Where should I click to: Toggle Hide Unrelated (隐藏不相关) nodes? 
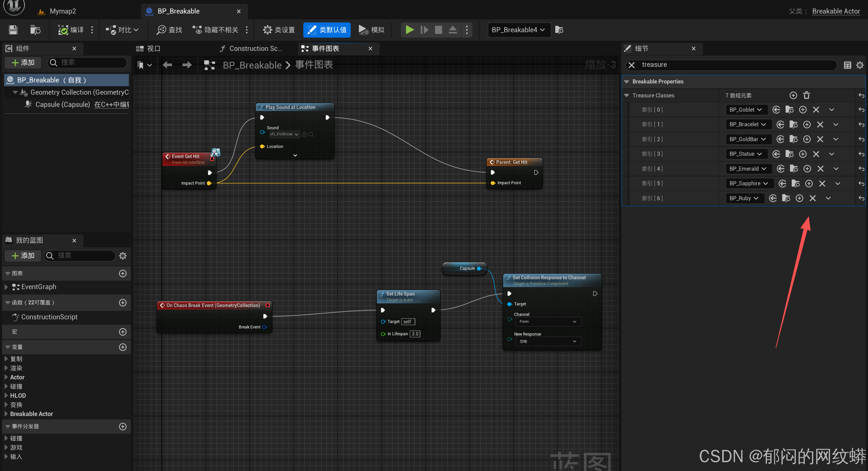tap(216, 30)
